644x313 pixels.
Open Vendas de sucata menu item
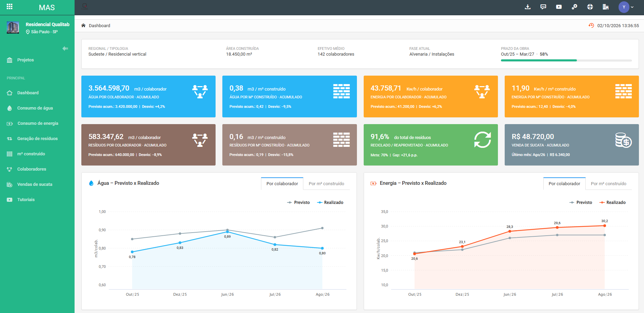(x=37, y=184)
